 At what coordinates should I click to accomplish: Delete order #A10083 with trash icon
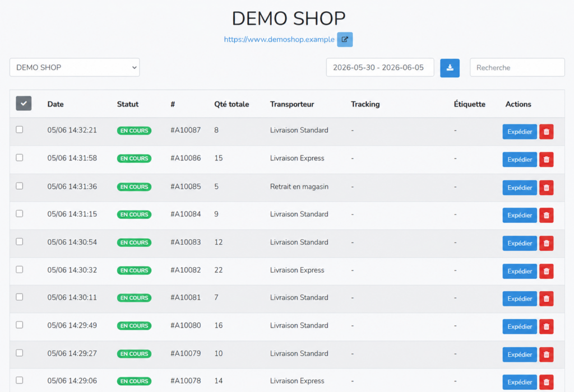click(x=546, y=243)
